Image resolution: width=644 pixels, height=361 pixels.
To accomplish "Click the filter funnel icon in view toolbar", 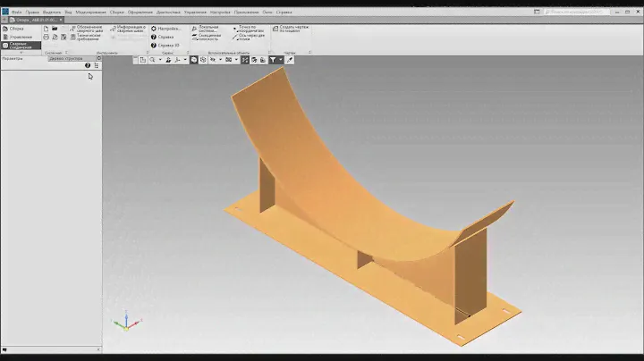I will click(x=274, y=60).
